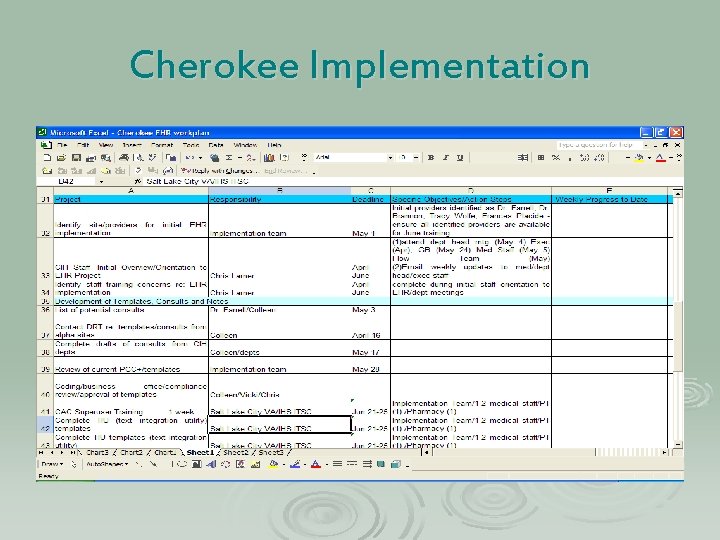Open the Undo dropdown arrow
Screen dimensions: 720x540
tap(200, 158)
